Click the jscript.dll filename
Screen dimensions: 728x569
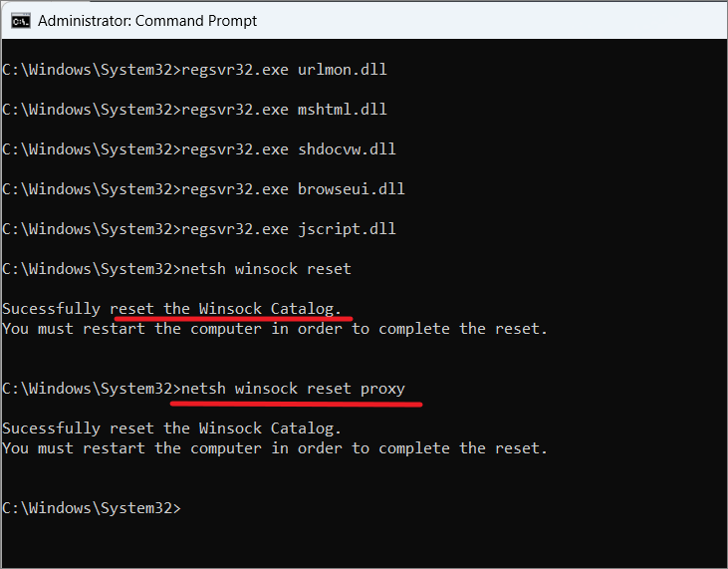pos(347,229)
